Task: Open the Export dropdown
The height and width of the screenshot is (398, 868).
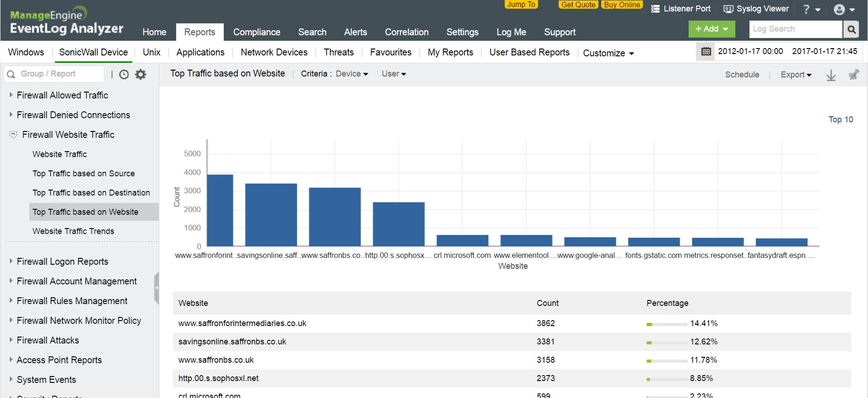Action: (x=796, y=75)
